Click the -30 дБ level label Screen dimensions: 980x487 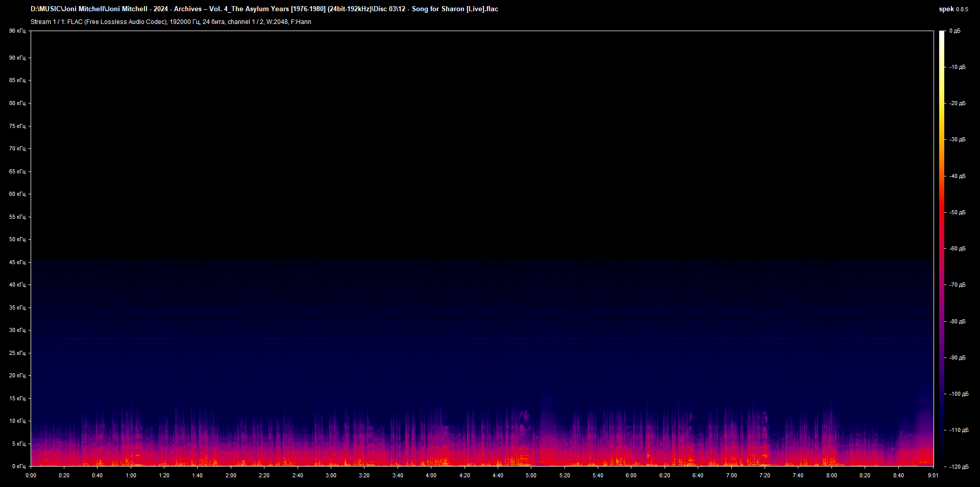957,140
